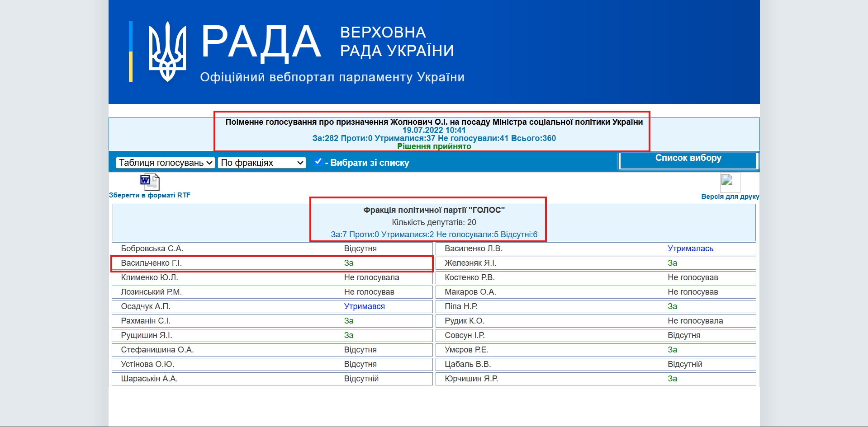Click 'Кількість депутатів: 20' text
Screen dimensions: 868x427
(434, 222)
